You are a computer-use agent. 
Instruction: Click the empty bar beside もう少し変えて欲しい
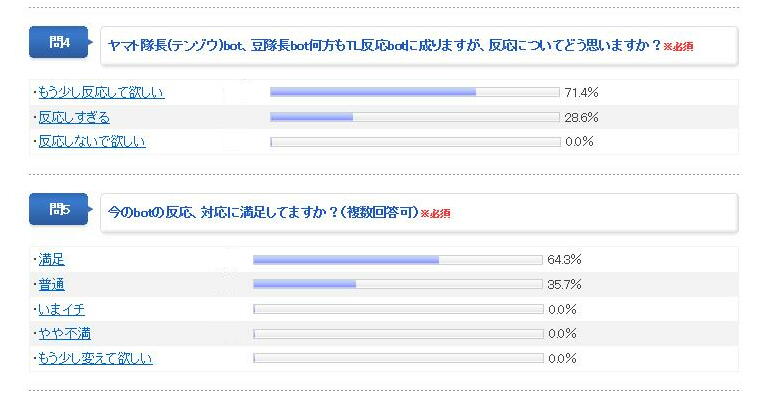pyautogui.click(x=398, y=357)
